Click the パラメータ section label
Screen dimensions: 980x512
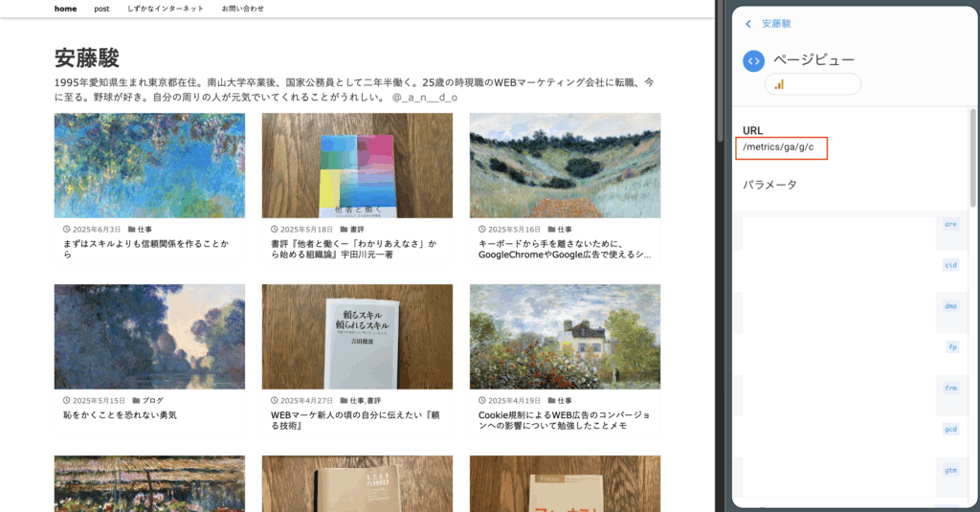tap(769, 185)
